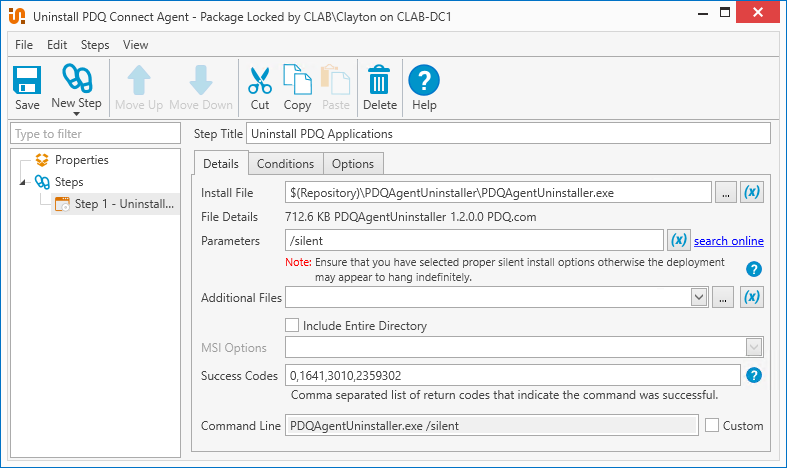Switch to the Options tab
The image size is (787, 468).
pyautogui.click(x=353, y=164)
